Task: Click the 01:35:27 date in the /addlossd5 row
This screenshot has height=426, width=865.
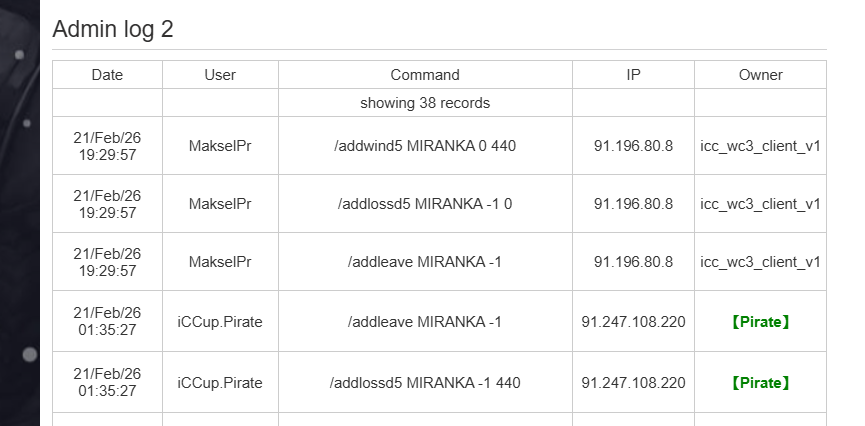Action: pos(107,391)
